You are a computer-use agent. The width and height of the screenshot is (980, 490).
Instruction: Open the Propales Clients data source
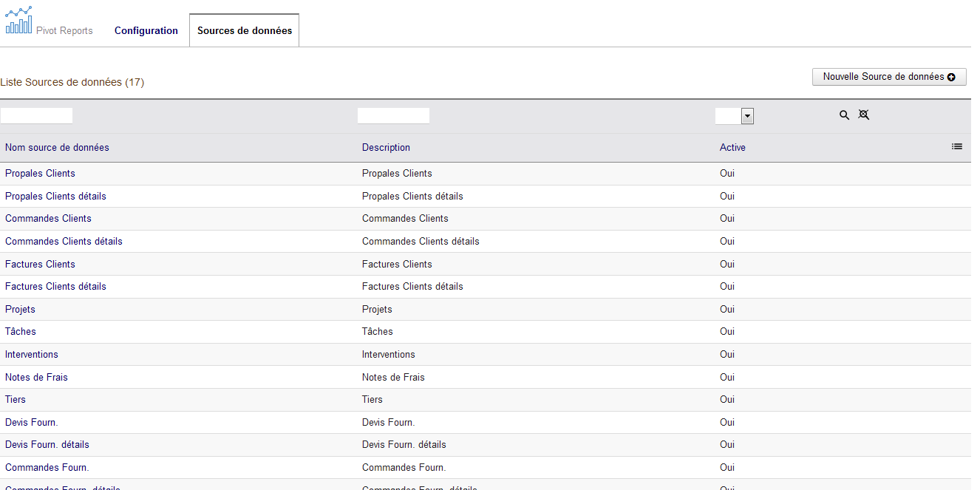pos(40,174)
